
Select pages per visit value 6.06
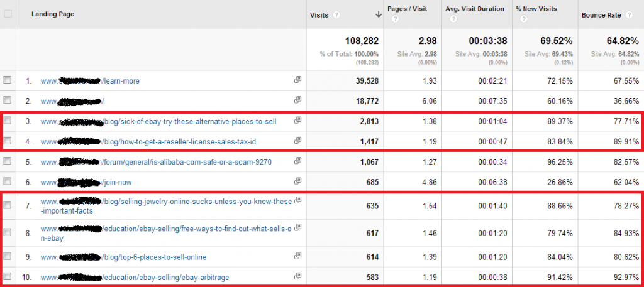[429, 100]
